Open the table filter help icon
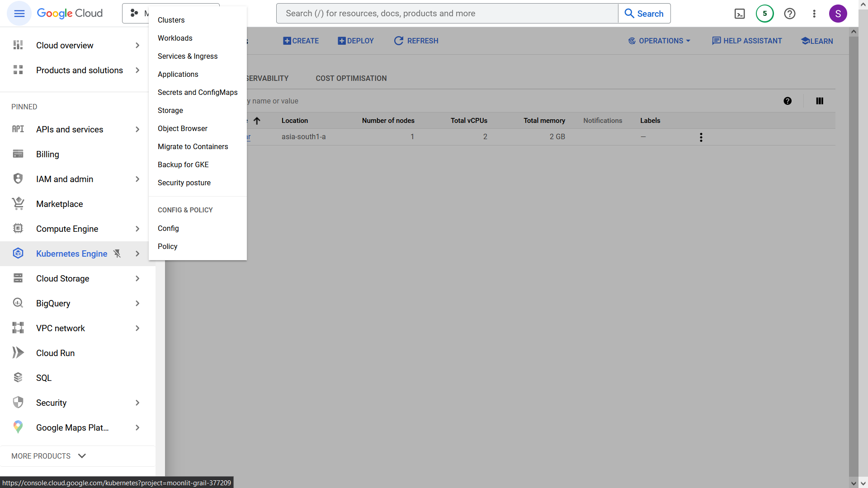 788,101
